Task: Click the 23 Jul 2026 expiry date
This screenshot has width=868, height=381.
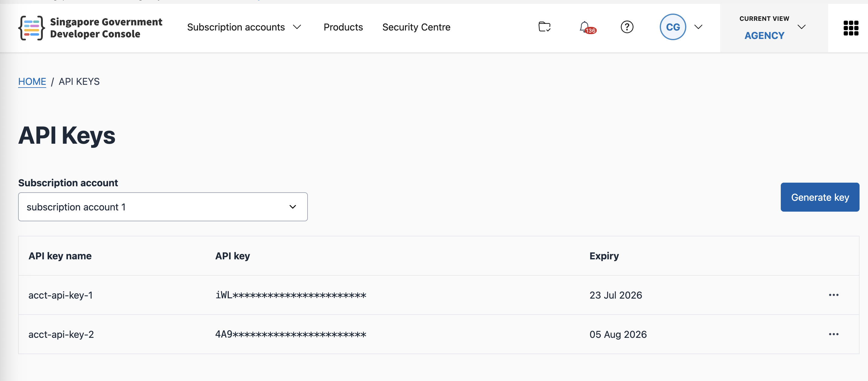Action: point(616,295)
